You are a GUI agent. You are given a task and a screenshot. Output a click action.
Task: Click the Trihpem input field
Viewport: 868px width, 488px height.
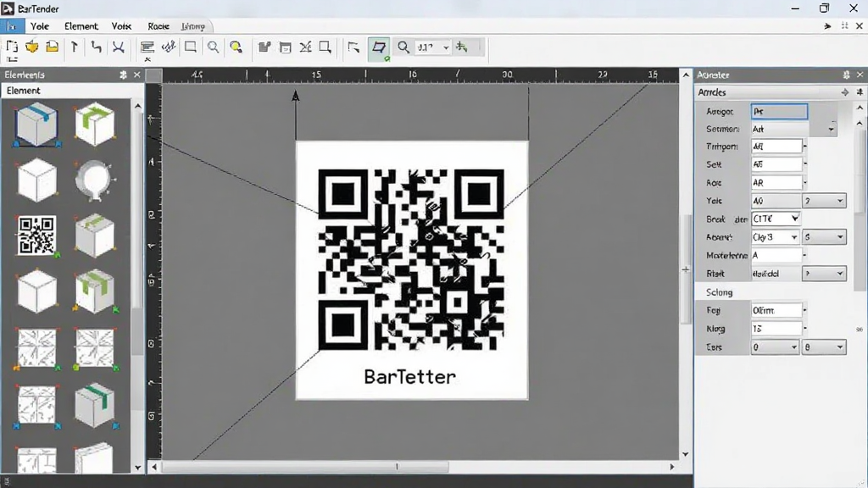[776, 146]
